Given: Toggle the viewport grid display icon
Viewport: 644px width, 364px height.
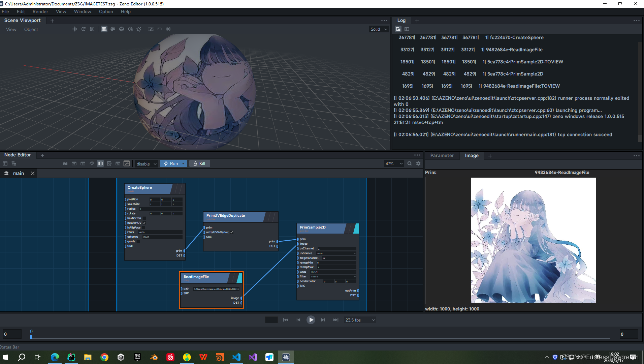Looking at the screenshot, I should [104, 29].
